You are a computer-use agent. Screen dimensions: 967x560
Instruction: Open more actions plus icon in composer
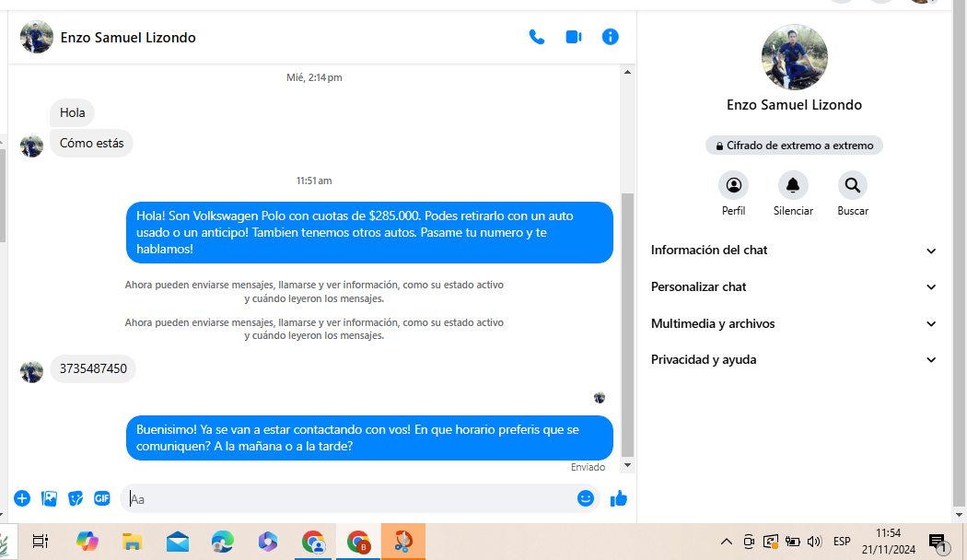[22, 498]
